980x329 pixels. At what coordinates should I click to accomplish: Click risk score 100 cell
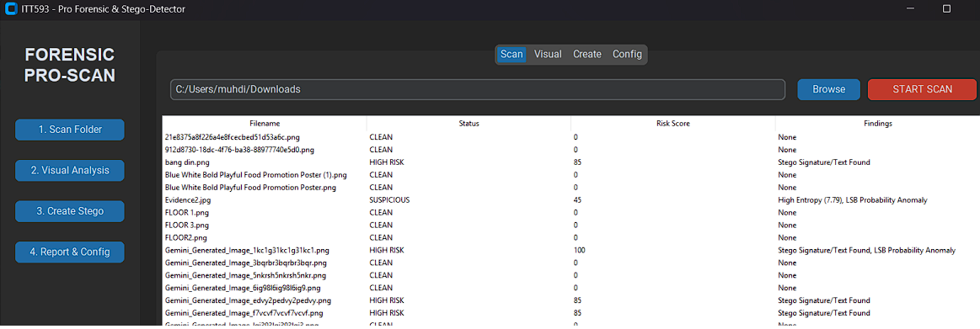coord(580,251)
